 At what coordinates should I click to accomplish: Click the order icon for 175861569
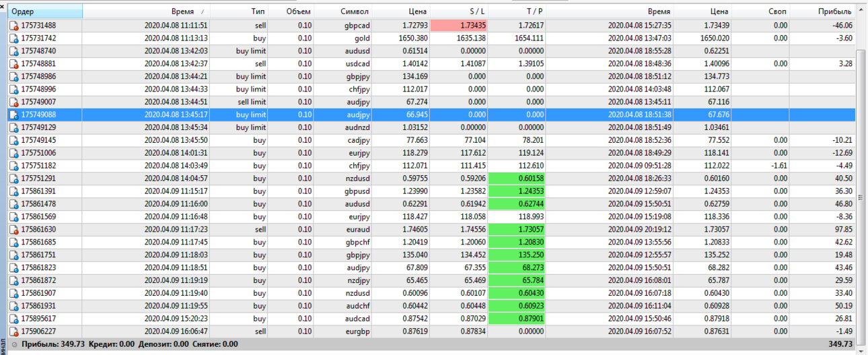[14, 217]
